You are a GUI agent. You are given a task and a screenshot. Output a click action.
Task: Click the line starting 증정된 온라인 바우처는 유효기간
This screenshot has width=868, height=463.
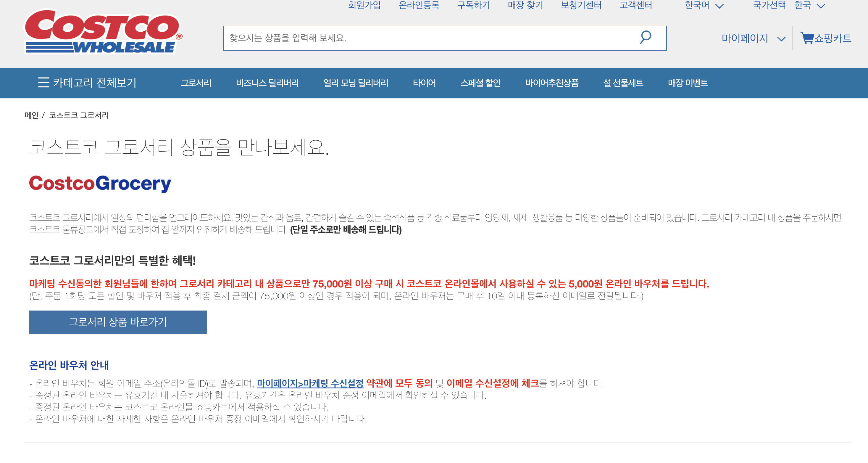pos(258,395)
